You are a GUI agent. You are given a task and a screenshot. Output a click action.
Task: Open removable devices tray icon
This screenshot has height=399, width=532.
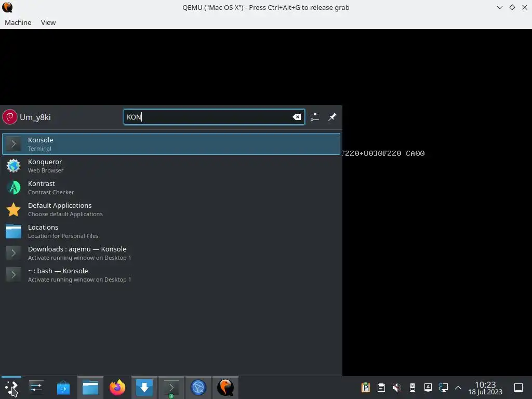tap(412, 388)
